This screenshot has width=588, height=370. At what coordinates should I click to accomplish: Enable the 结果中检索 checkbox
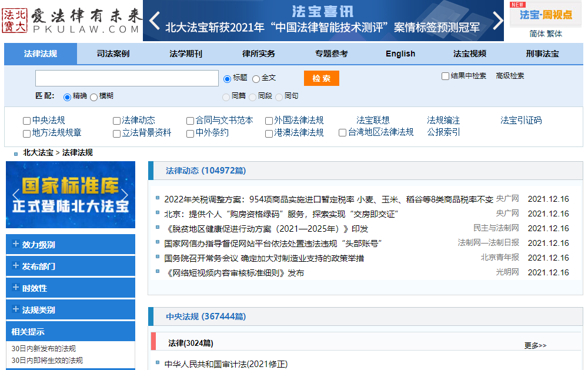click(x=445, y=76)
